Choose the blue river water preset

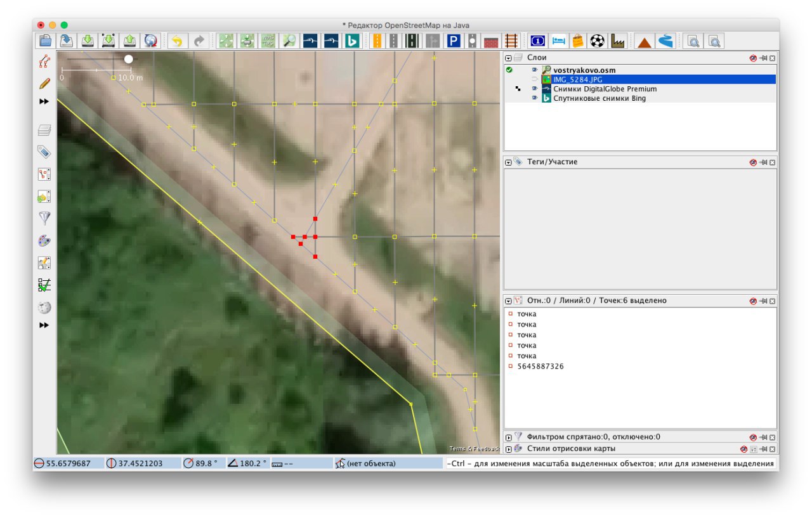click(x=665, y=41)
